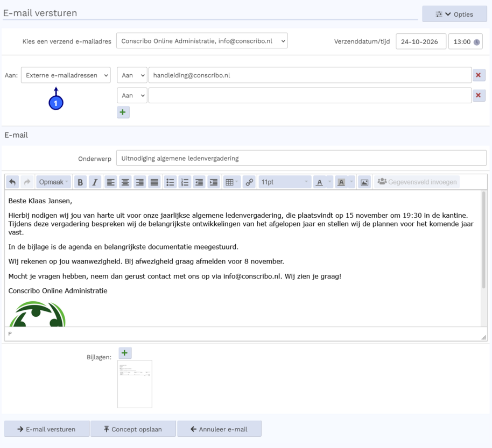Click the handleiding@conscribo.nl recipient field
This screenshot has height=448, width=492.
[x=310, y=75]
